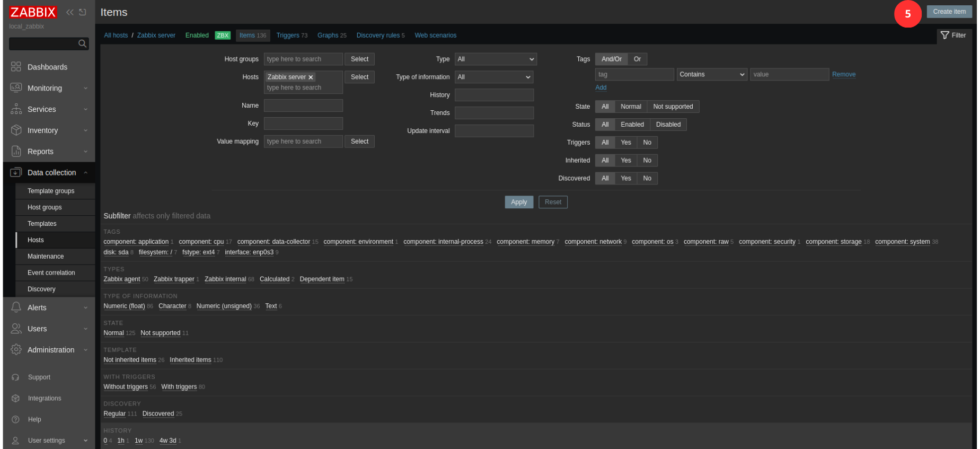Image resolution: width=980 pixels, height=449 pixels.
Task: Set State filter to Not supported
Action: click(x=673, y=107)
